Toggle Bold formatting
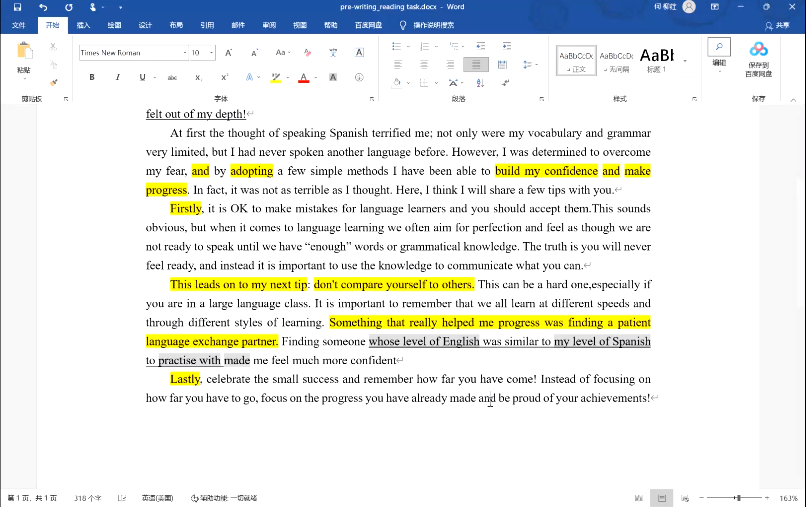Screen dimensions: 806x507 (91, 77)
